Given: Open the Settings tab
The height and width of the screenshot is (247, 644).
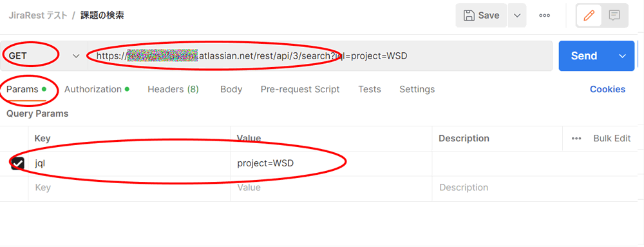Looking at the screenshot, I should 417,89.
